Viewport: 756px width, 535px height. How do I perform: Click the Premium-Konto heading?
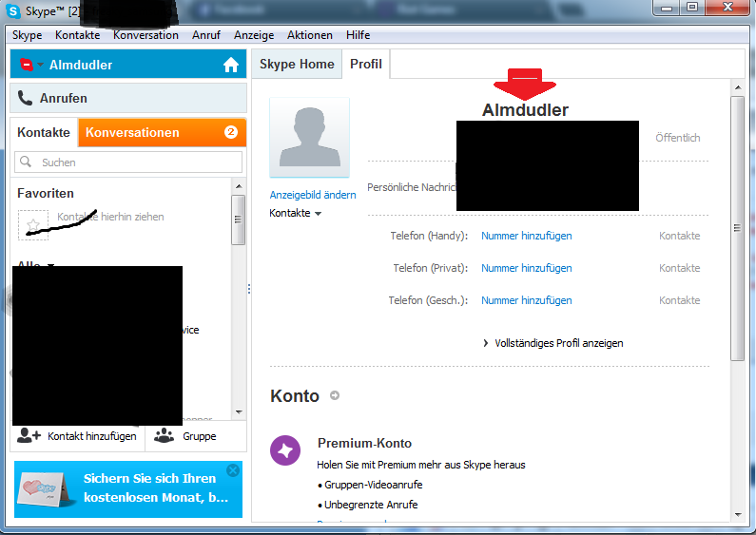click(x=364, y=444)
